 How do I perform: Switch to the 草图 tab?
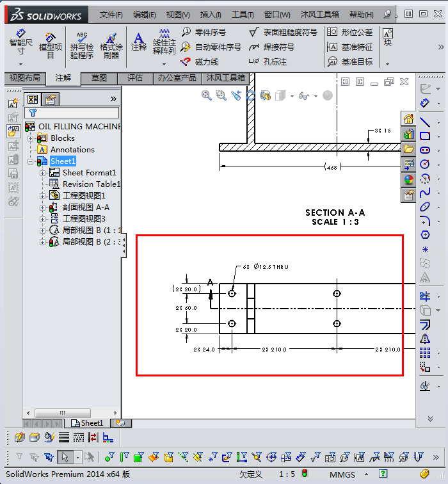99,78
